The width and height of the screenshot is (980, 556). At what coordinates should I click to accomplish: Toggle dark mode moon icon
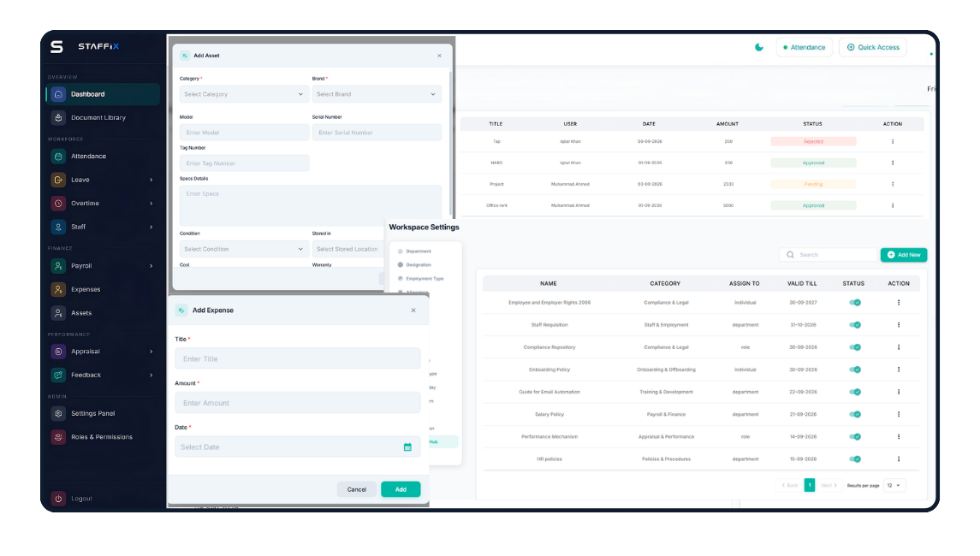pos(758,48)
